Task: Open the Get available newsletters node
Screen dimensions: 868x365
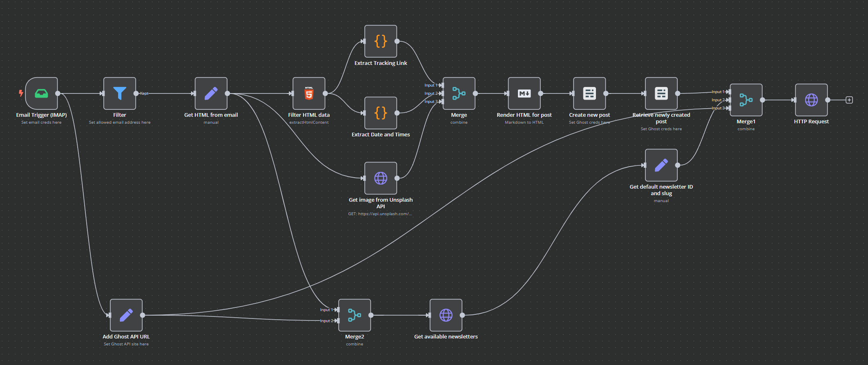Action: click(446, 315)
